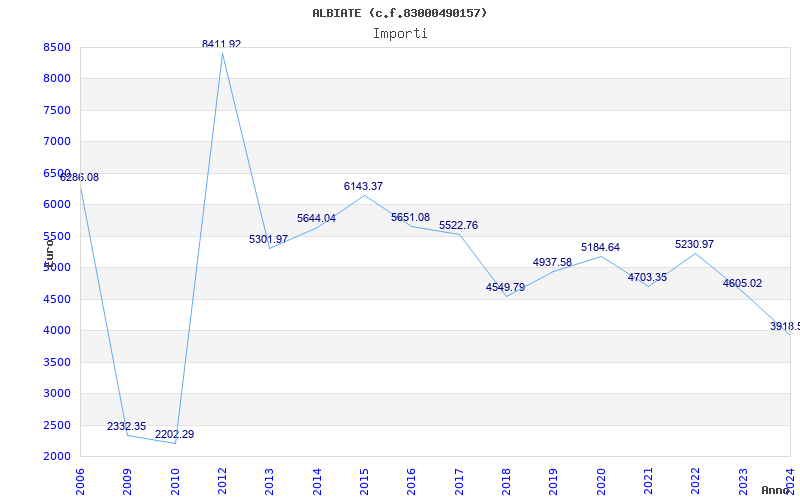Click the x-axis year 2023

[x=743, y=482]
